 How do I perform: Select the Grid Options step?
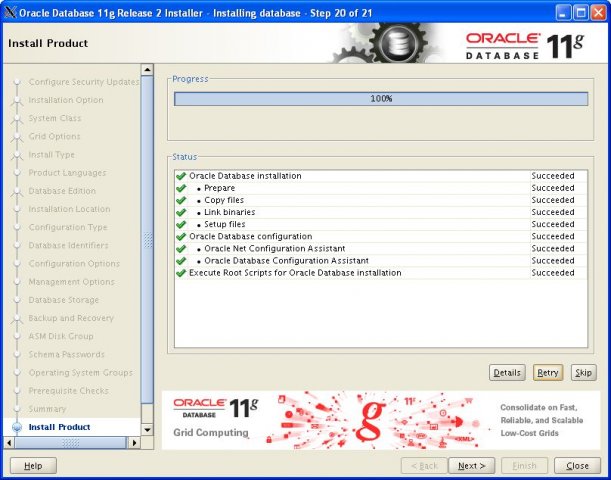(54, 136)
